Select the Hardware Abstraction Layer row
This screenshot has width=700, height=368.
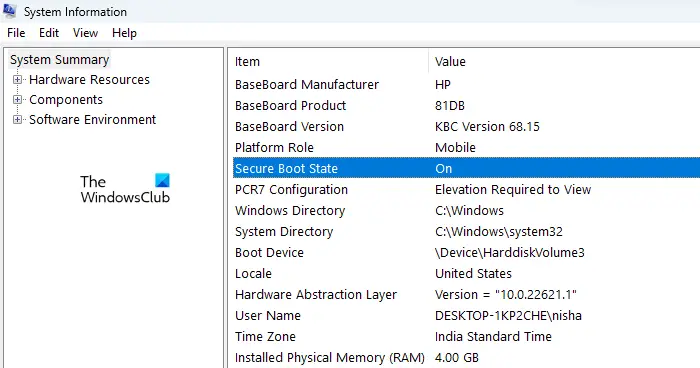tap(467, 295)
